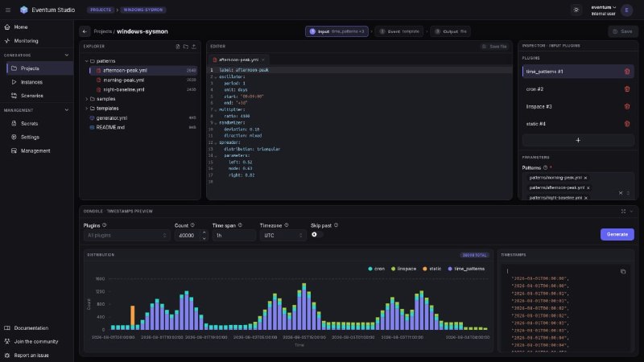
Task: Delete the linspace #3 plugin
Action: 627,106
